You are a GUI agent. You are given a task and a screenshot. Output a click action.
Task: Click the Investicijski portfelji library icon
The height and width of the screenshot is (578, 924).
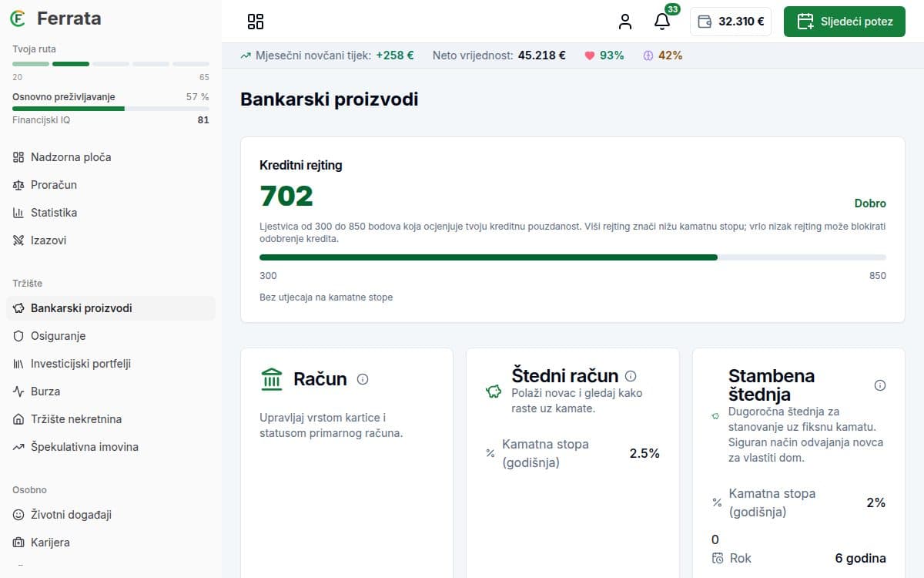point(18,364)
